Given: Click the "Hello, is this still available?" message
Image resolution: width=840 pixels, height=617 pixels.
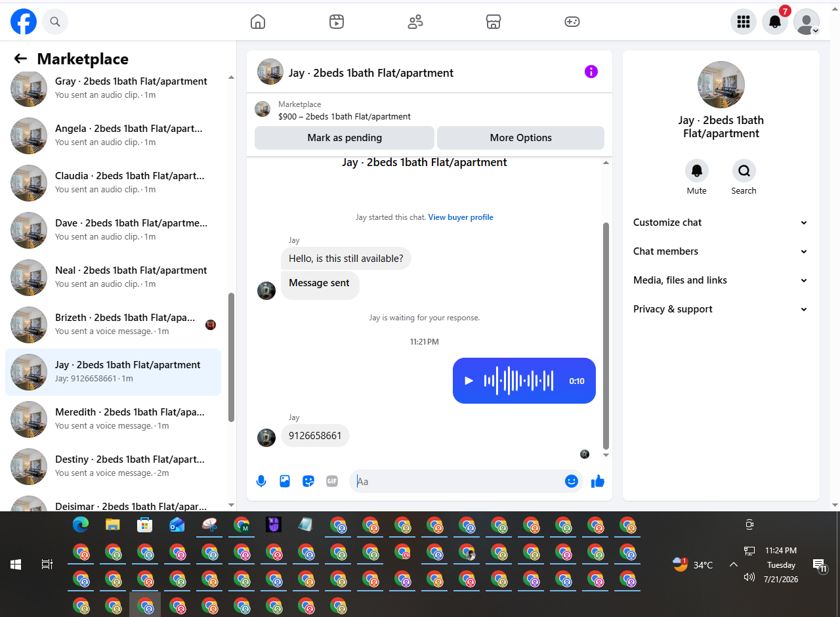Looking at the screenshot, I should [346, 259].
